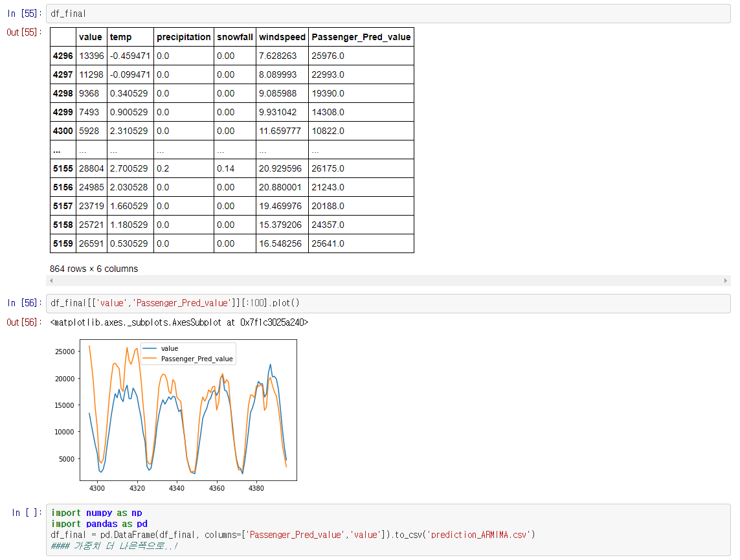This screenshot has width=740, height=560.
Task: Click row index 4300
Action: tap(63, 131)
